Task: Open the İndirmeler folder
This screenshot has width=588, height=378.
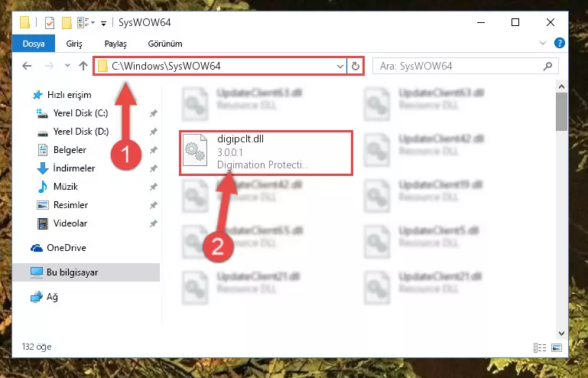Action: click(74, 168)
